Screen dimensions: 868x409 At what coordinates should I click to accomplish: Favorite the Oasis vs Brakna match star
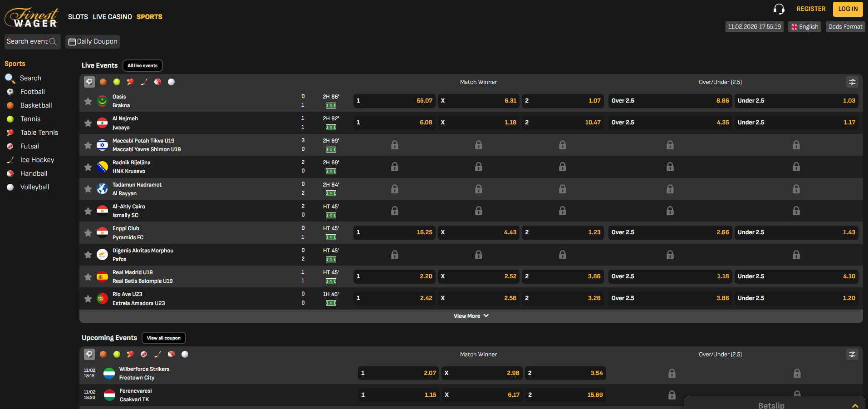tap(88, 101)
